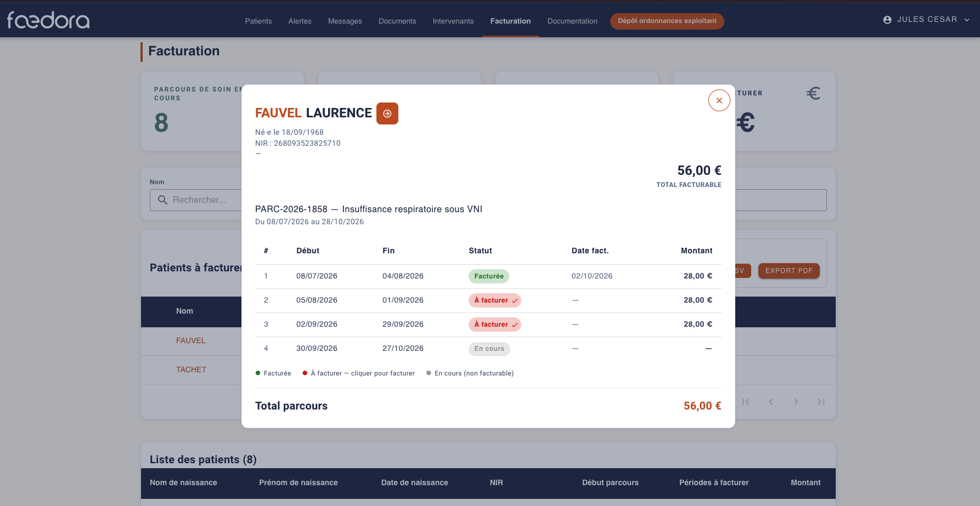Click the NIR column header

496,482
